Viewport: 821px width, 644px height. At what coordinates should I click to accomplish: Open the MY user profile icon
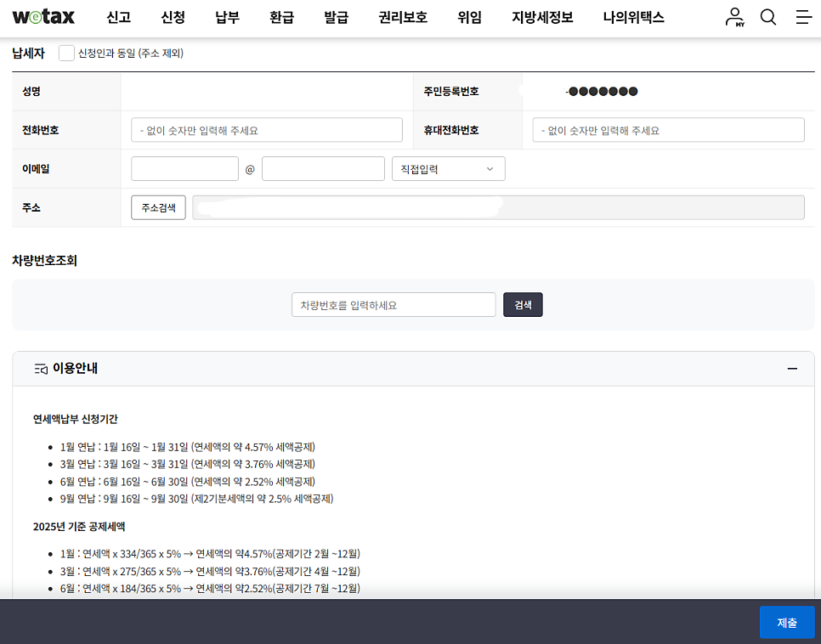coord(734,17)
